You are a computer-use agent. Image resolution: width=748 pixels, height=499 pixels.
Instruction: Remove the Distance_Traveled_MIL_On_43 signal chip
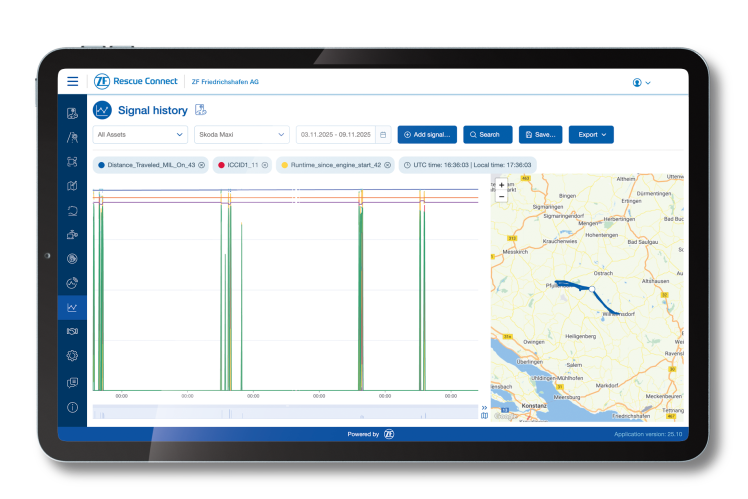(201, 165)
